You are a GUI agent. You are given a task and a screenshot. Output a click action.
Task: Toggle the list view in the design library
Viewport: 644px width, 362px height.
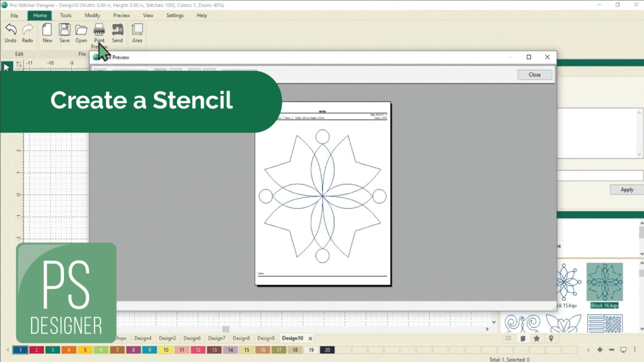pos(509,338)
